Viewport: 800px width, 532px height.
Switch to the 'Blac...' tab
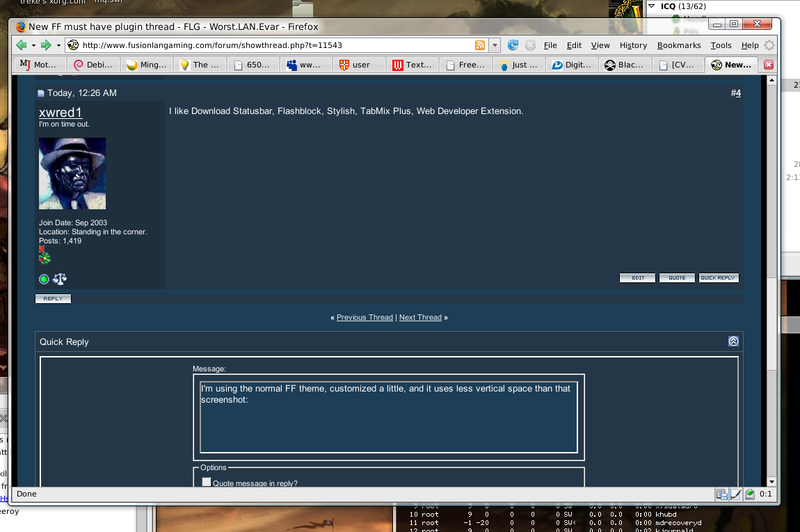coord(625,65)
